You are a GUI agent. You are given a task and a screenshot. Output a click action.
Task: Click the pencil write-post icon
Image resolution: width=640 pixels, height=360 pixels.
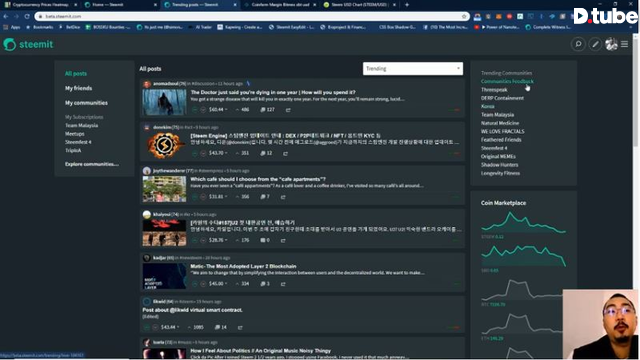pos(595,44)
